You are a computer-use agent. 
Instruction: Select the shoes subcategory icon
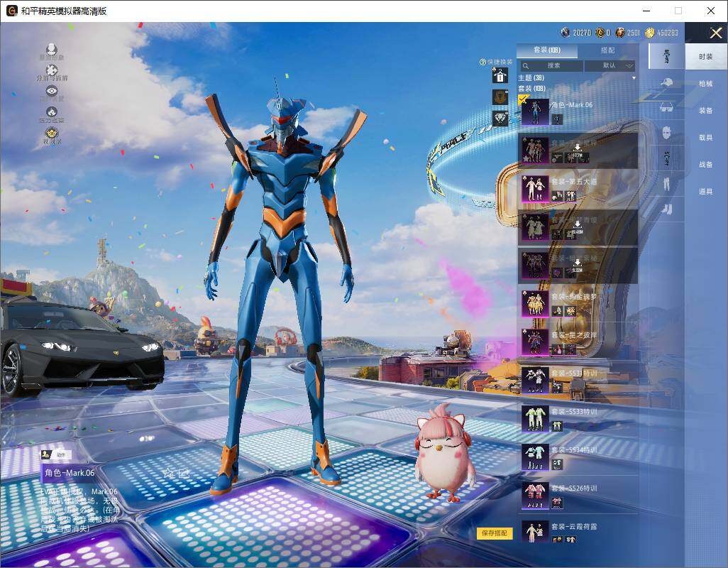pos(667,209)
